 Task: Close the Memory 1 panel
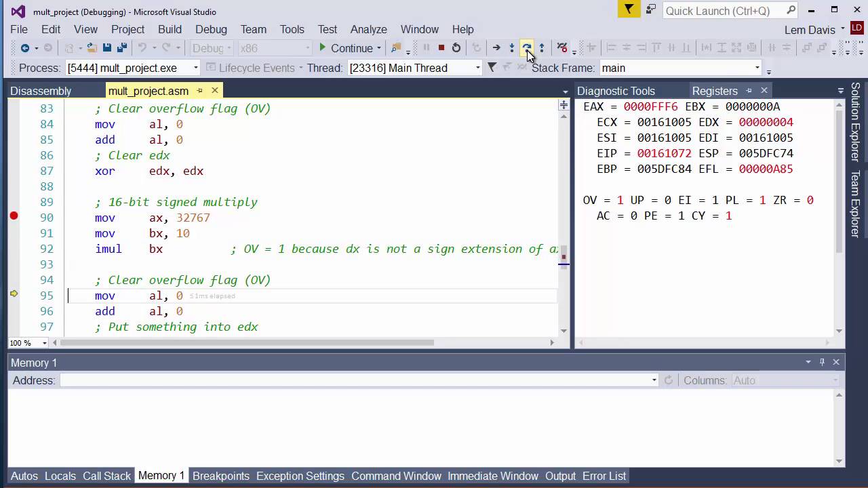pos(836,363)
